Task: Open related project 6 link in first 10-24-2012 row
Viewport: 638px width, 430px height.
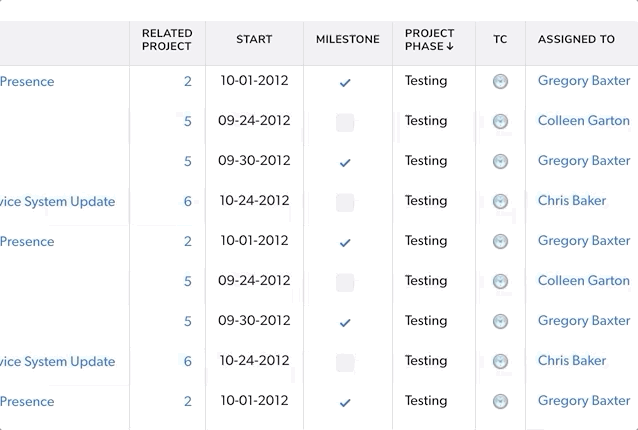Action: 188,201
